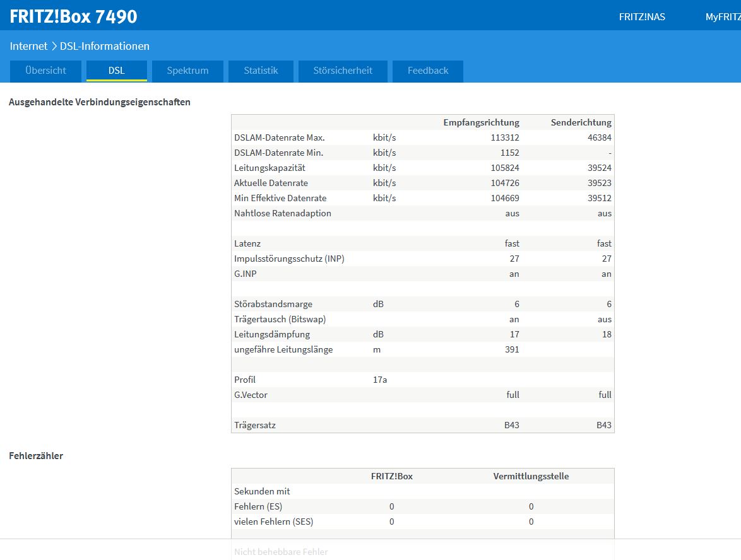The width and height of the screenshot is (741, 560).
Task: Open the Statistik tab
Action: [261, 71]
